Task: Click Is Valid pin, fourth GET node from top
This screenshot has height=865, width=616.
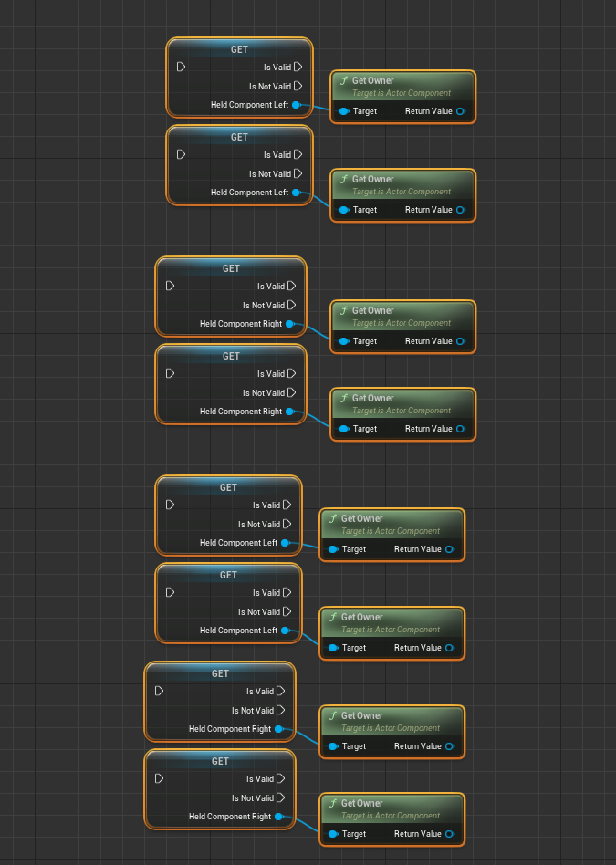Action: pos(292,373)
